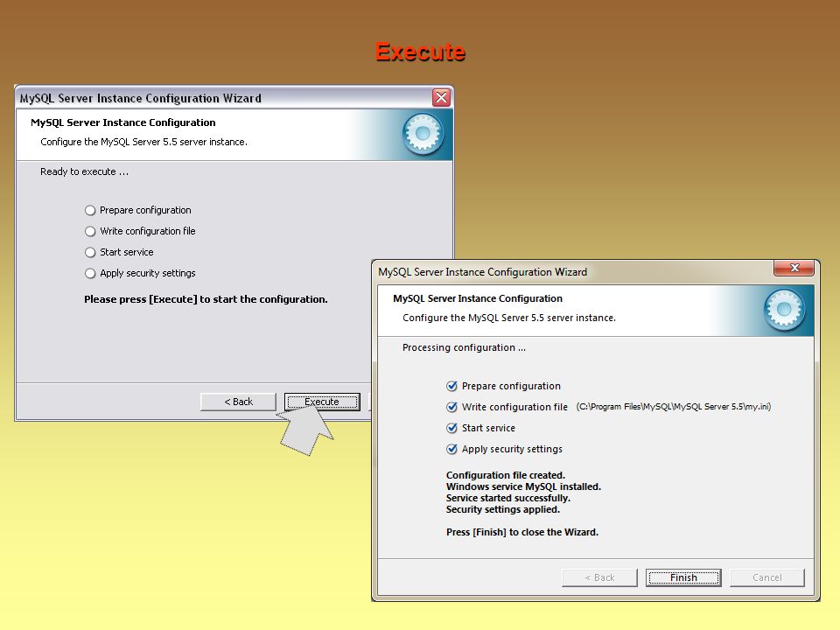The height and width of the screenshot is (630, 840).
Task: Click the checked Apply security settings checkmark icon
Action: click(451, 449)
